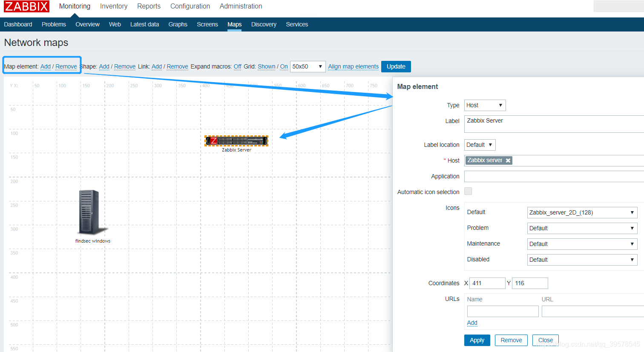This screenshot has width=644, height=352.
Task: Click the Label text area
Action: click(x=554, y=124)
